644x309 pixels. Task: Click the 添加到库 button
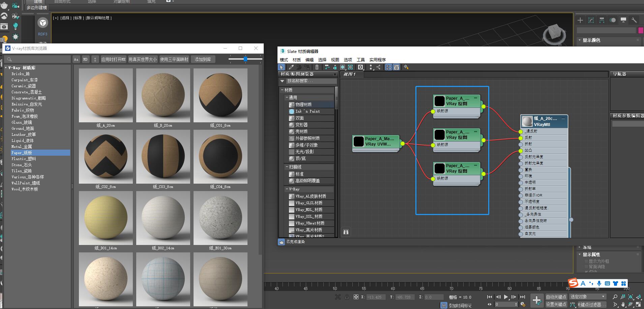tap(203, 59)
